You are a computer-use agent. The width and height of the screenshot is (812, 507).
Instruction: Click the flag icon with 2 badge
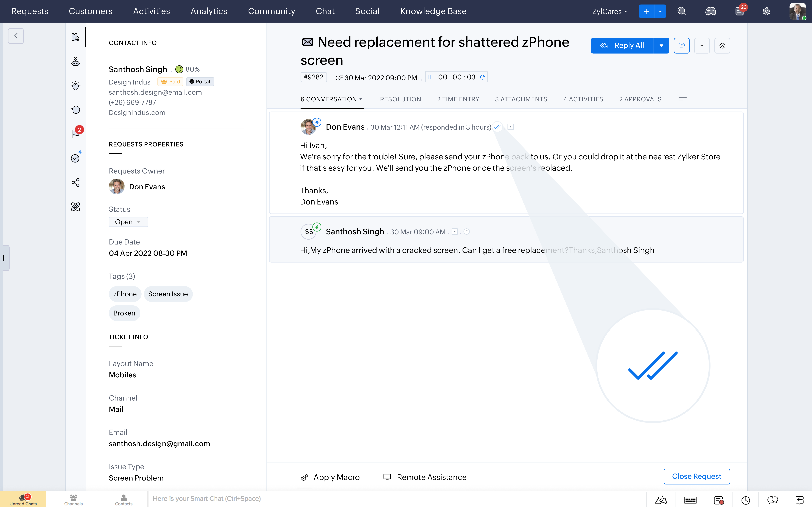(76, 134)
